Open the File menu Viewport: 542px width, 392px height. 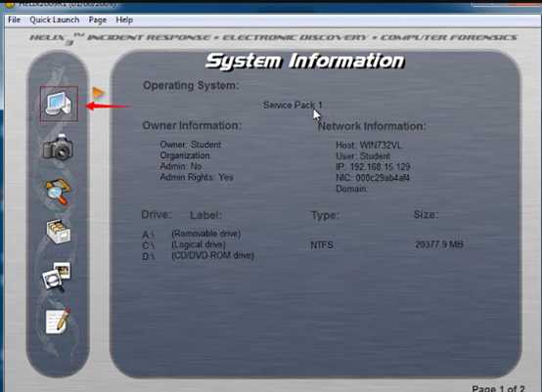click(x=14, y=20)
